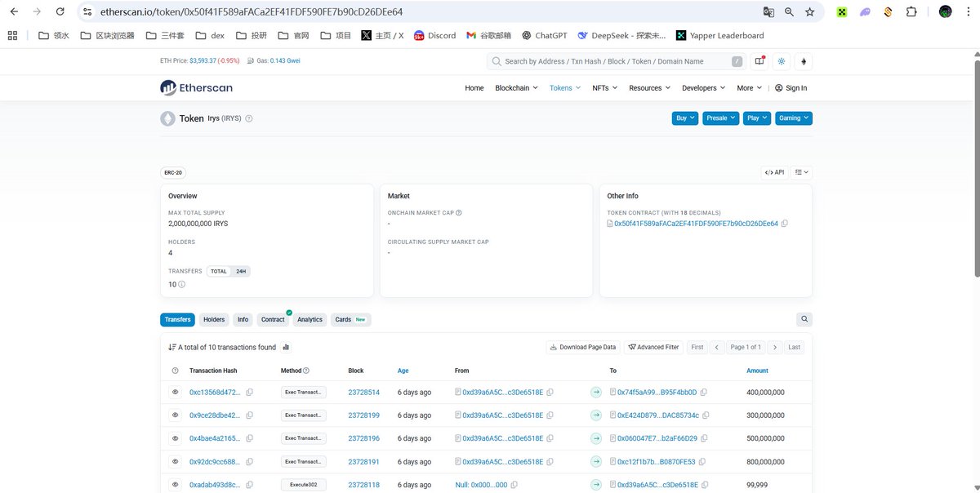The height and width of the screenshot is (493, 980).
Task: Click help icon next to Method header
Action: point(306,371)
